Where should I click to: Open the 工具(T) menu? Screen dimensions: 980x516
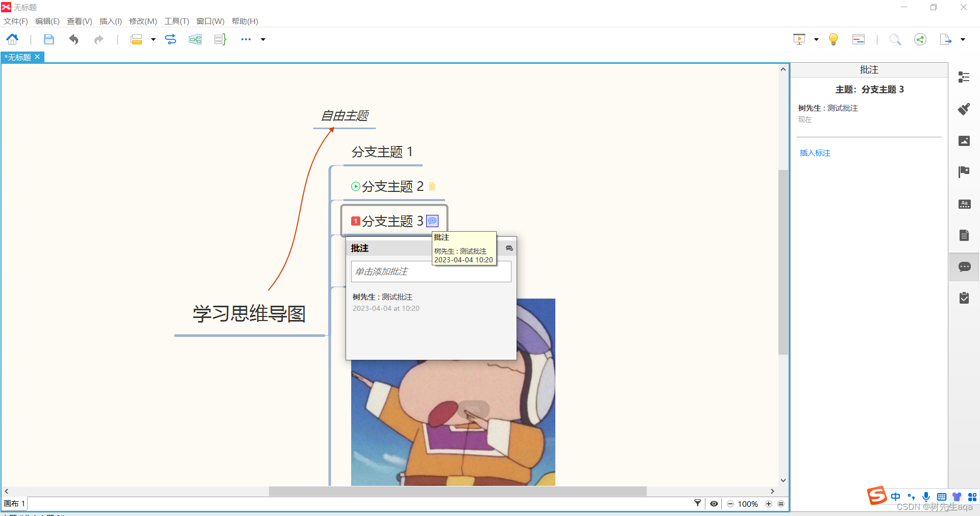pyautogui.click(x=177, y=21)
